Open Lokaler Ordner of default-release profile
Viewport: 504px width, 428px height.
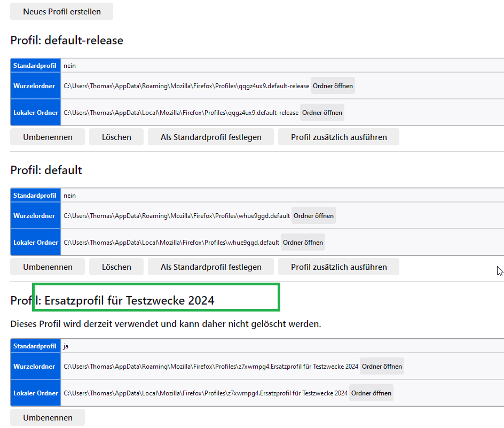point(322,113)
